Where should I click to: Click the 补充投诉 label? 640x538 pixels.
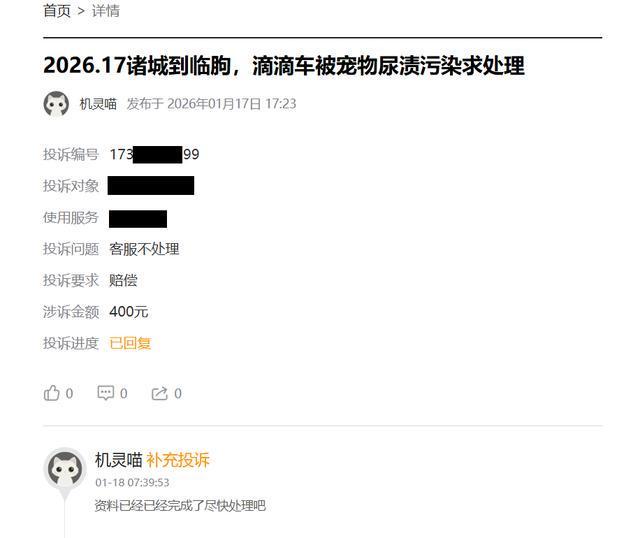pos(178,460)
